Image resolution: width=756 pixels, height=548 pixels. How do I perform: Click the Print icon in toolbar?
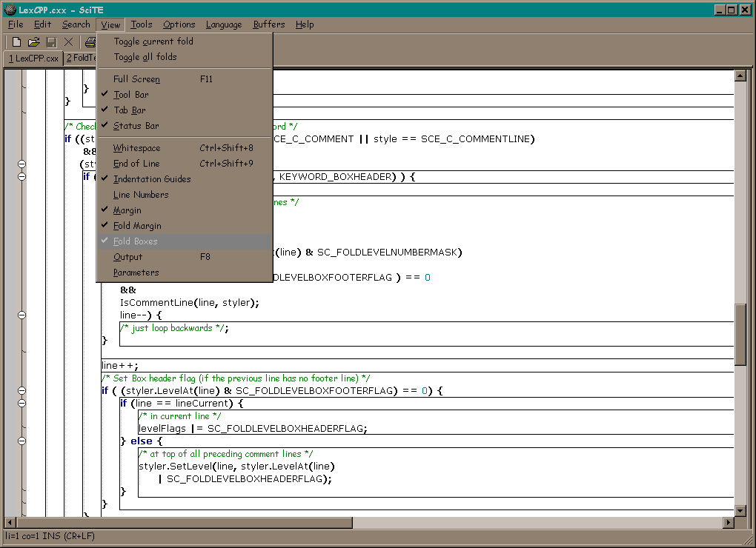pos(90,42)
